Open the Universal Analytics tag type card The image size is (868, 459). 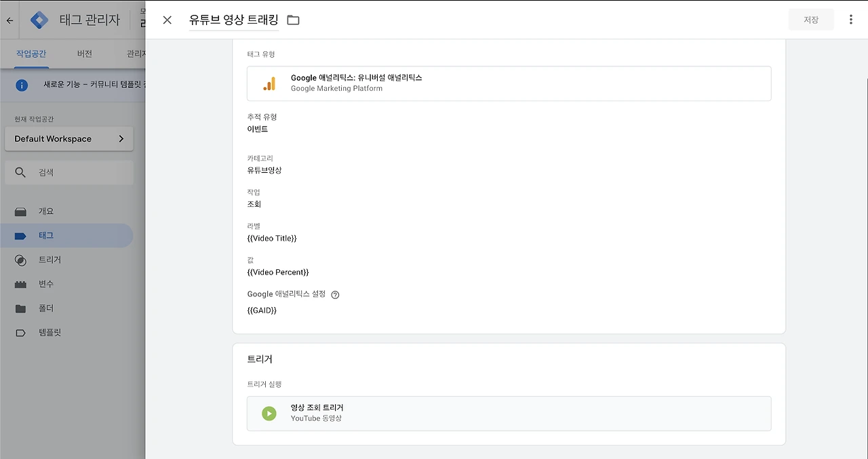click(x=509, y=83)
